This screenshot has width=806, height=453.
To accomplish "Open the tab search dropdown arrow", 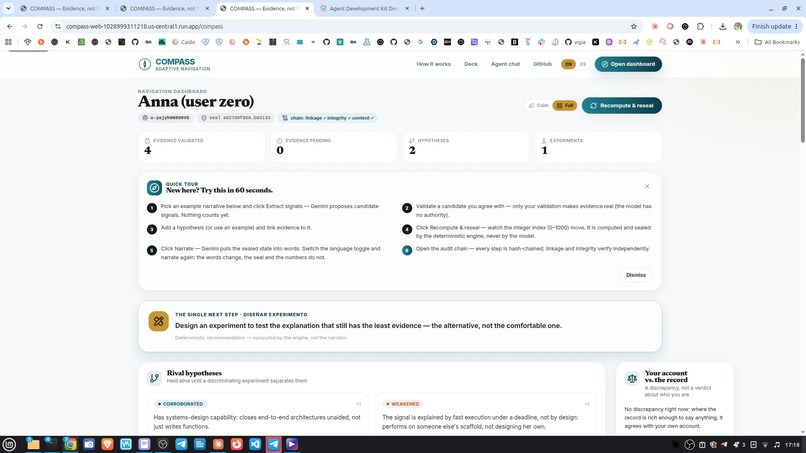I will (x=8, y=9).
